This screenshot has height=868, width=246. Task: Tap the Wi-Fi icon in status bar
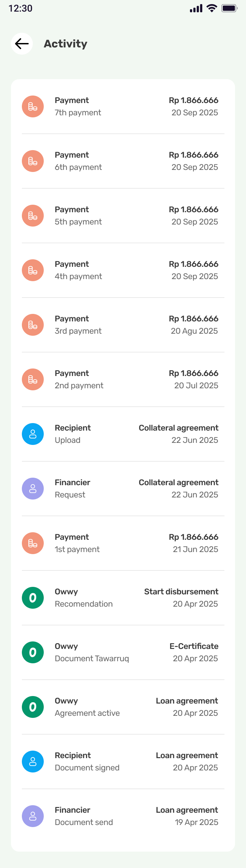pyautogui.click(x=212, y=8)
